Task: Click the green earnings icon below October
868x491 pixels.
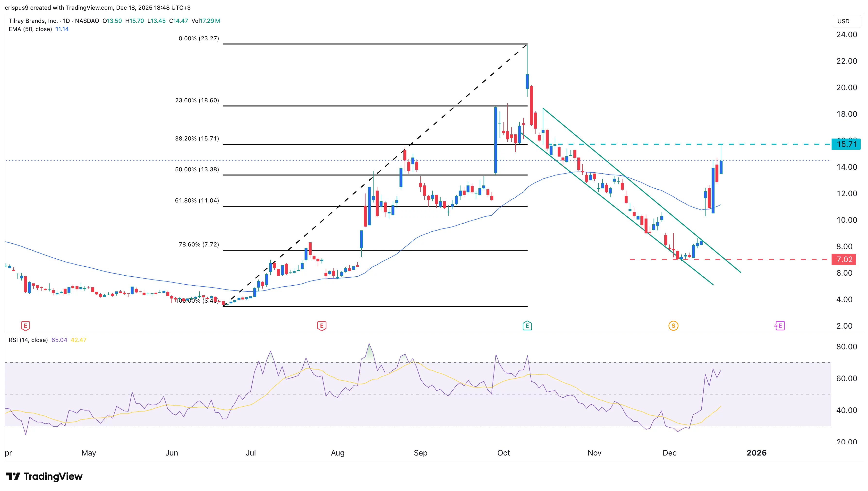Action: click(527, 326)
